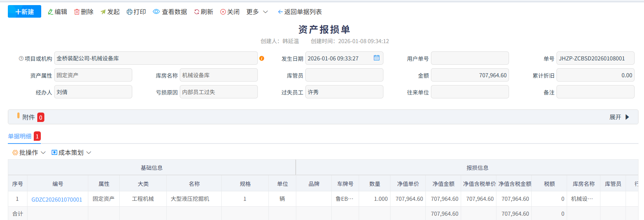644x220 pixels.
Task: Click the 备注 input field
Action: 595,92
